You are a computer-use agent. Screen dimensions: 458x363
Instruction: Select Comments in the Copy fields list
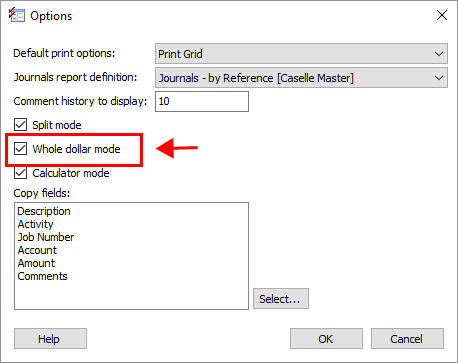click(x=42, y=276)
